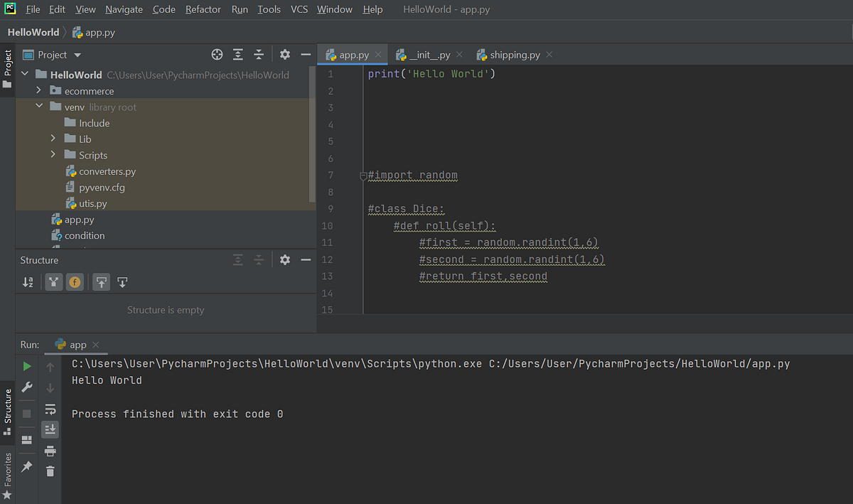Screen dimensions: 853x504
Task: Open the Refactor menu
Action: click(203, 9)
